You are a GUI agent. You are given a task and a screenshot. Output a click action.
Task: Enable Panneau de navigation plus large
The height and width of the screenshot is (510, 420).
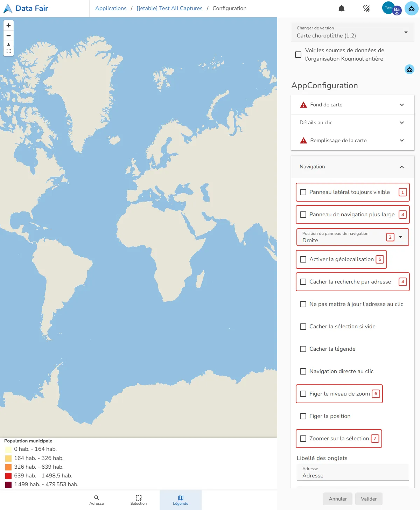click(303, 215)
